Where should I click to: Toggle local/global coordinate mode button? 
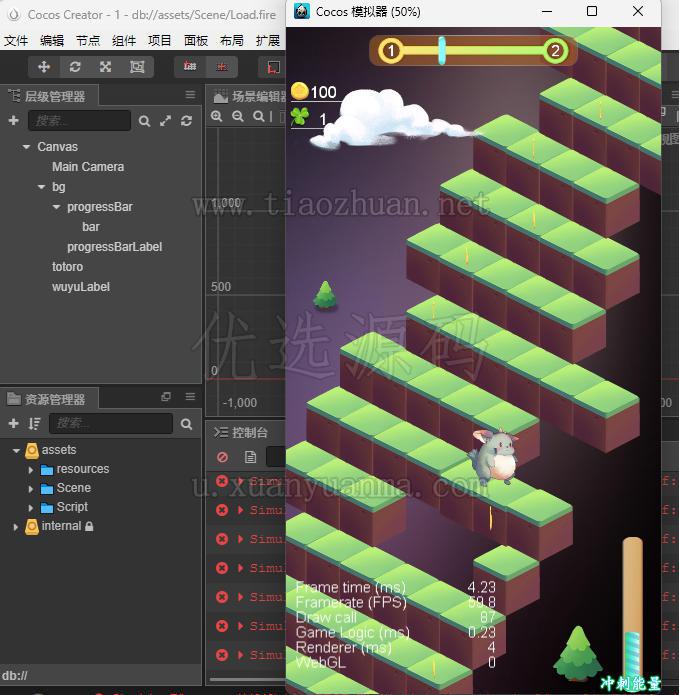coord(222,66)
